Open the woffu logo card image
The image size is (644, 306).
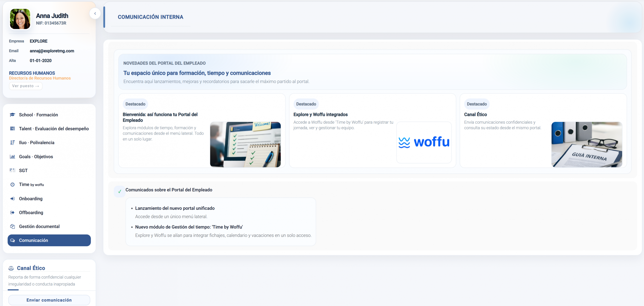pos(424,142)
